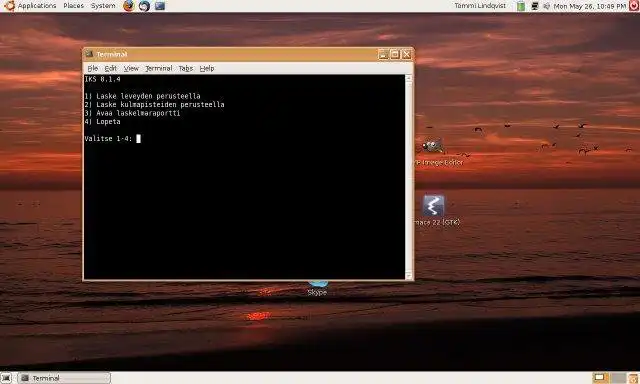Click the red power button icon
Screen dimensions: 640x384
pyautogui.click(x=634, y=6)
